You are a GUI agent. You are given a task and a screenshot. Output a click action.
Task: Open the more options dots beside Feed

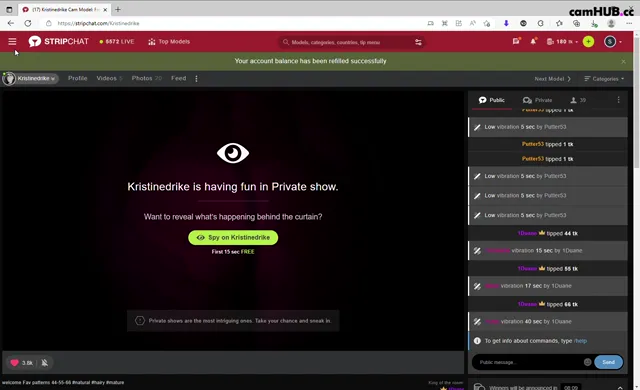[x=196, y=79]
